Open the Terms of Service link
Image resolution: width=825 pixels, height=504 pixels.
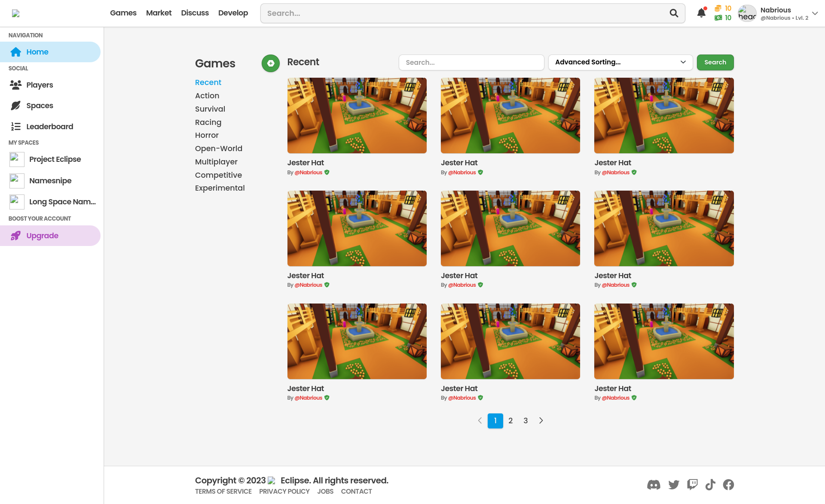pyautogui.click(x=223, y=492)
